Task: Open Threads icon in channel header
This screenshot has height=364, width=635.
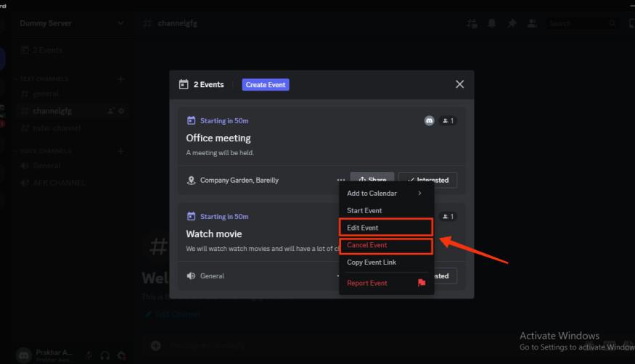Action: [472, 23]
